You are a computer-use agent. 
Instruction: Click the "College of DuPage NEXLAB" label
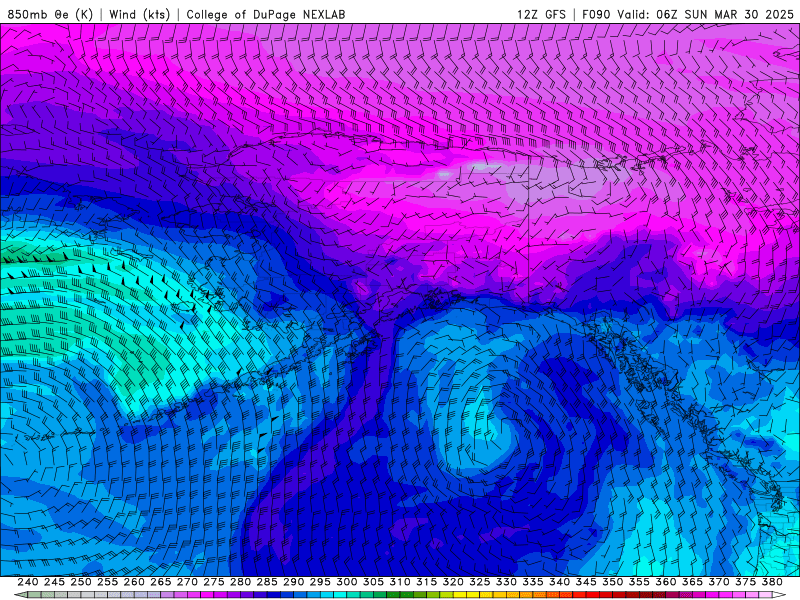pyautogui.click(x=266, y=14)
